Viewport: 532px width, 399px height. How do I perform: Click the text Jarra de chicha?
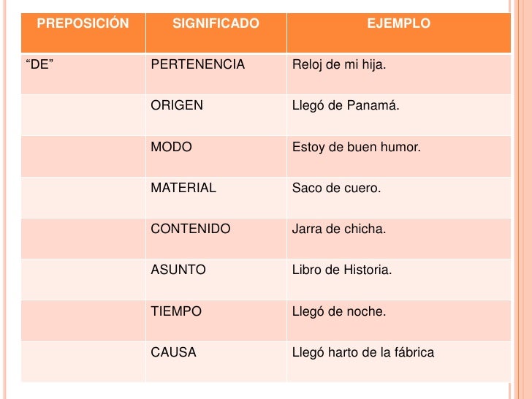click(x=339, y=229)
